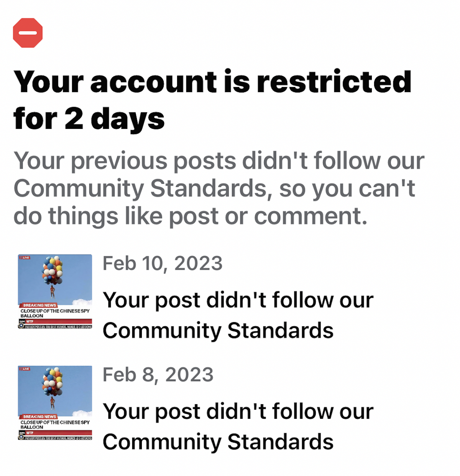460x476 pixels.
Task: Select the "Feb 8, 2023" date label
Action: point(158,375)
